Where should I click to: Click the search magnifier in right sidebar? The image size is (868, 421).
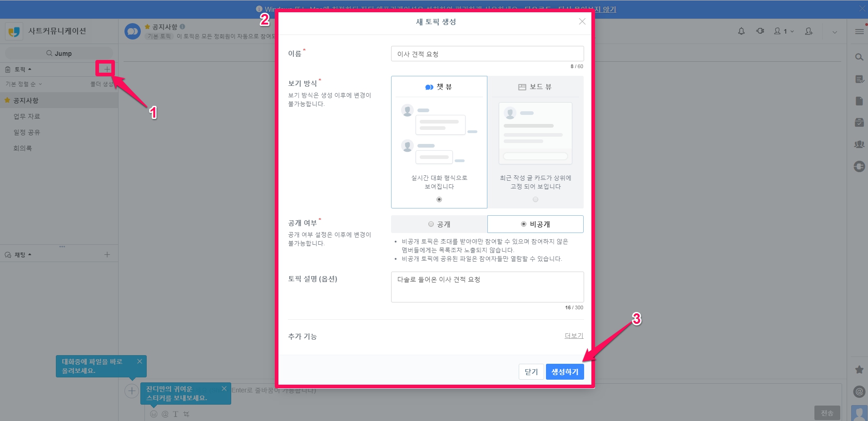(859, 57)
